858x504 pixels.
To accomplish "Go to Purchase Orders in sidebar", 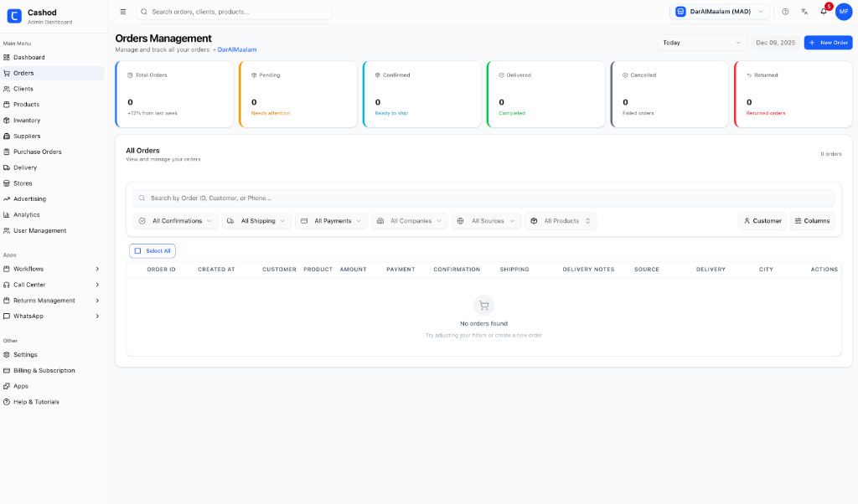I will pos(35,152).
